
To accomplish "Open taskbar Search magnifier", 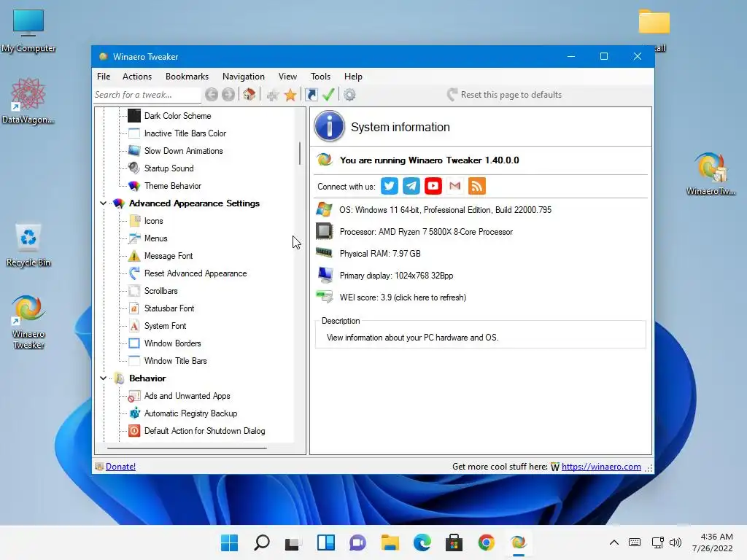I will 262,542.
